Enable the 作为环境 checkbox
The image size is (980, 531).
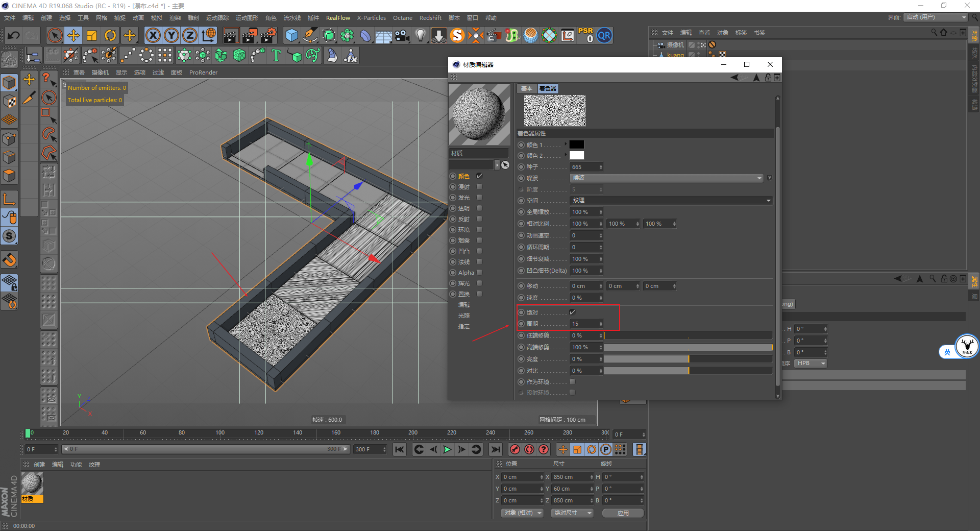[x=572, y=382]
